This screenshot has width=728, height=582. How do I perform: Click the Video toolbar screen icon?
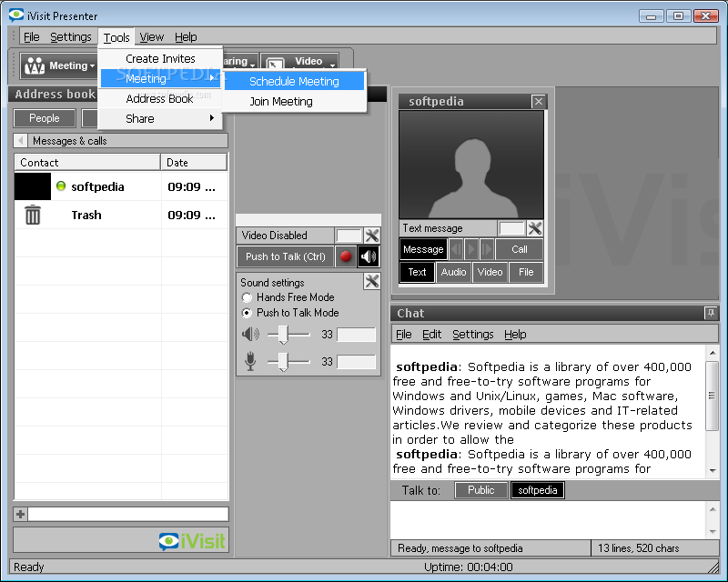click(275, 64)
